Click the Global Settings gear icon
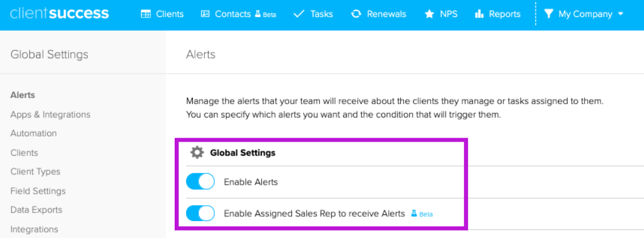 coord(197,153)
